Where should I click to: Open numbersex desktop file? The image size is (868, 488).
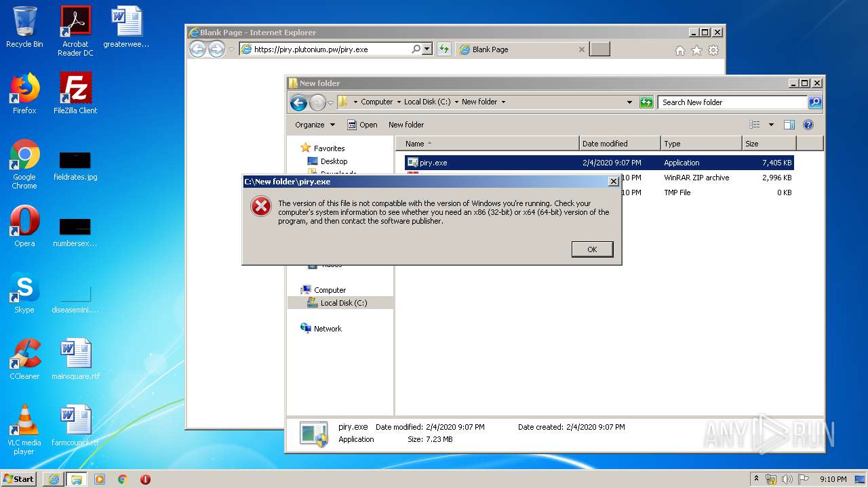[75, 232]
